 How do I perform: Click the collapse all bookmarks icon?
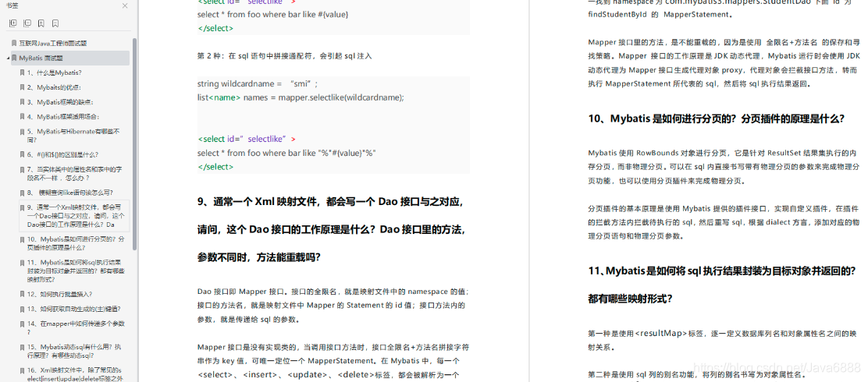(27, 23)
